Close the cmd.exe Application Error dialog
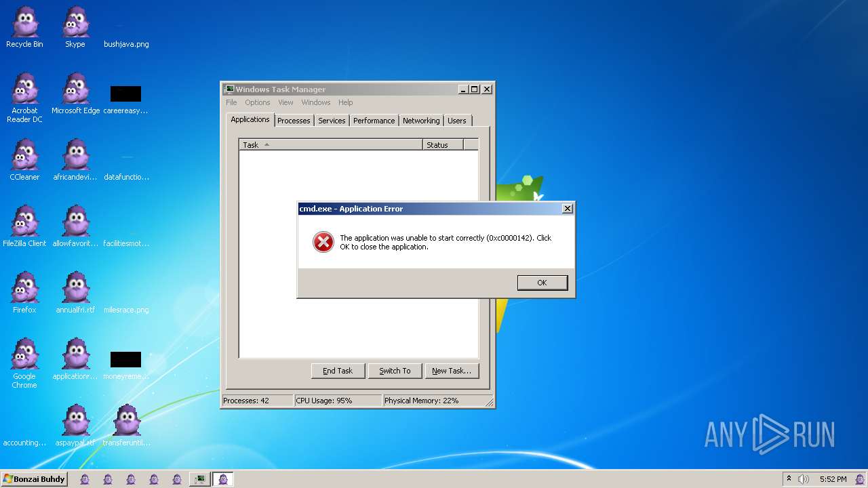 568,209
